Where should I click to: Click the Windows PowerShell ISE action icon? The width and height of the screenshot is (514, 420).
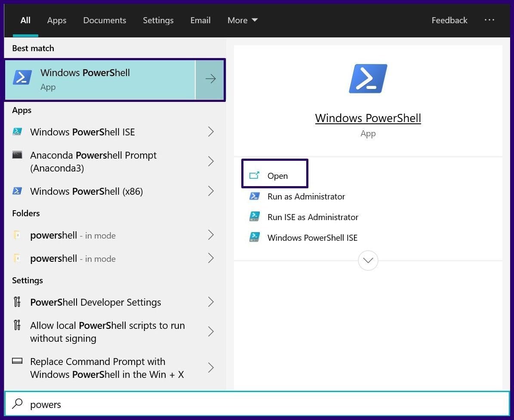[x=254, y=237]
